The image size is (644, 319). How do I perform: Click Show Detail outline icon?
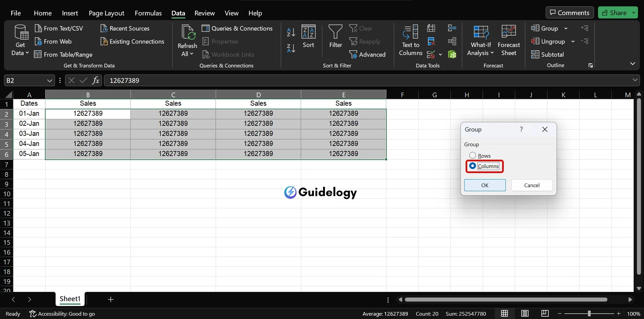click(585, 28)
